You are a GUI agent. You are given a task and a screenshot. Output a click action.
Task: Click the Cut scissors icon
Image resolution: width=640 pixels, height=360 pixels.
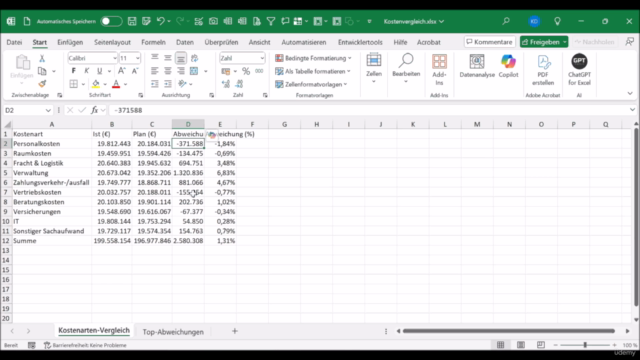click(x=42, y=58)
